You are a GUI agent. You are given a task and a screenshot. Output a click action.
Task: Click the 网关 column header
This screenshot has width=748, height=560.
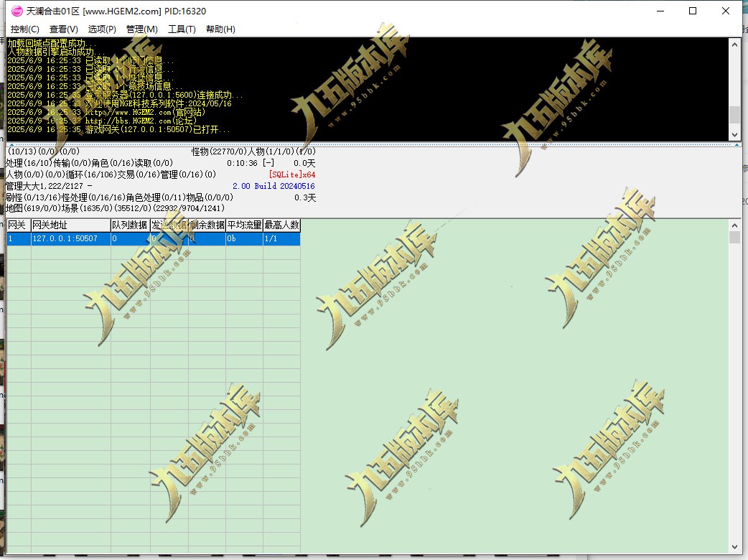coord(19,225)
